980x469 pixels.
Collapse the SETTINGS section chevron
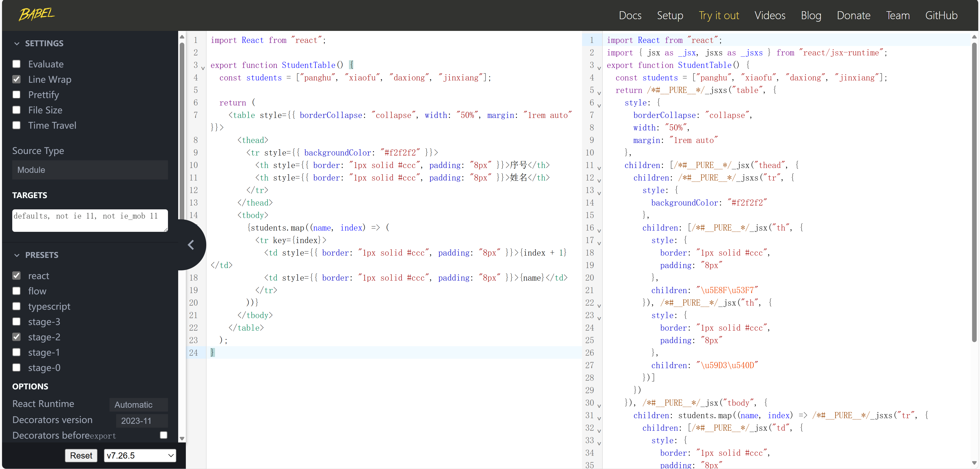point(17,43)
